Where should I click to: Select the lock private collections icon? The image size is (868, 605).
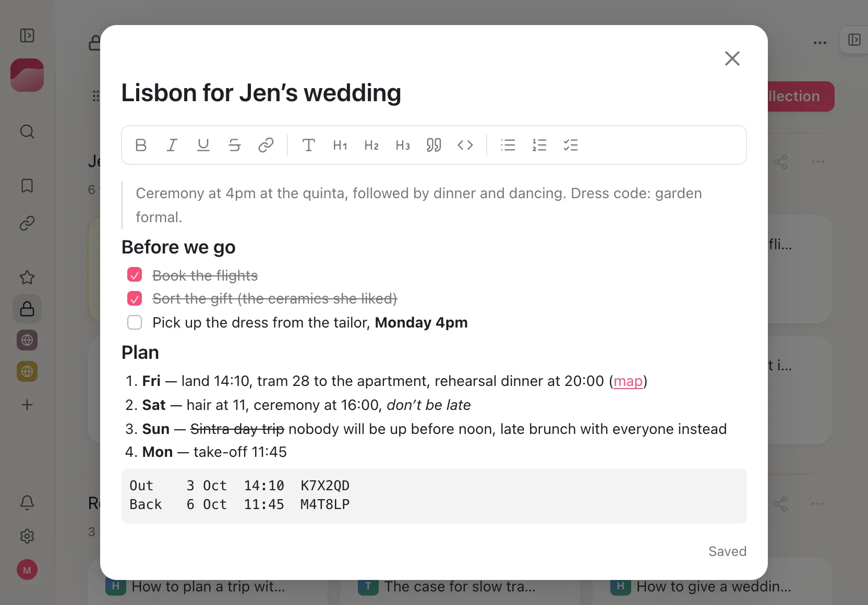[x=27, y=309]
